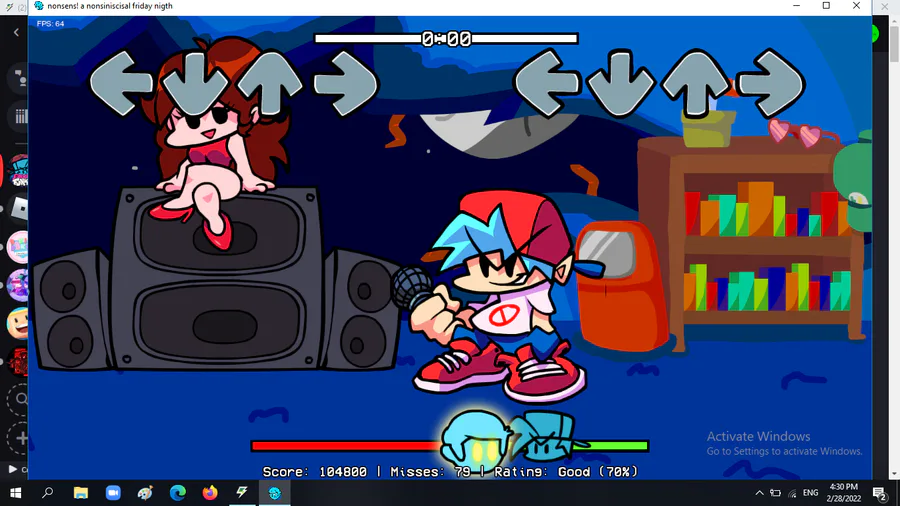Click the 'Misses: 79' text
This screenshot has width=900, height=506.
click(430, 472)
